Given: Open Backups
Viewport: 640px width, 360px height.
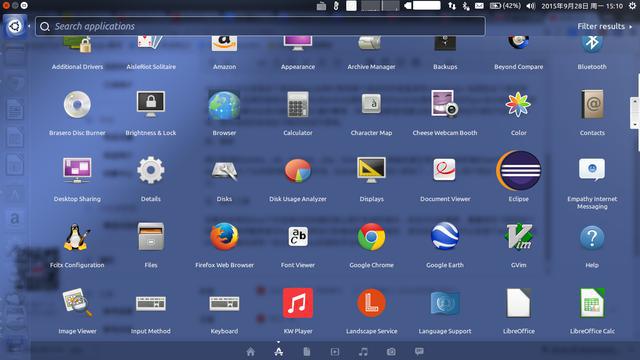Looking at the screenshot, I should click(x=445, y=43).
